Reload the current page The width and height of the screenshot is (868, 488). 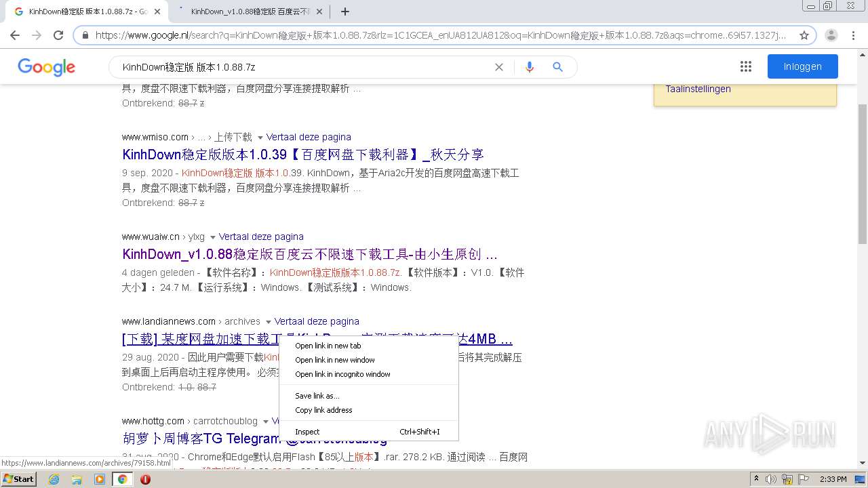tap(58, 35)
